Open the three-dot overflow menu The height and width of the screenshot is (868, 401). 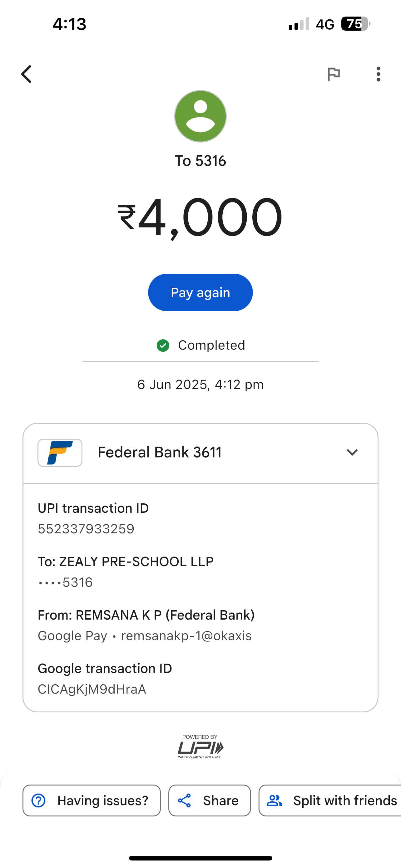pos(379,74)
